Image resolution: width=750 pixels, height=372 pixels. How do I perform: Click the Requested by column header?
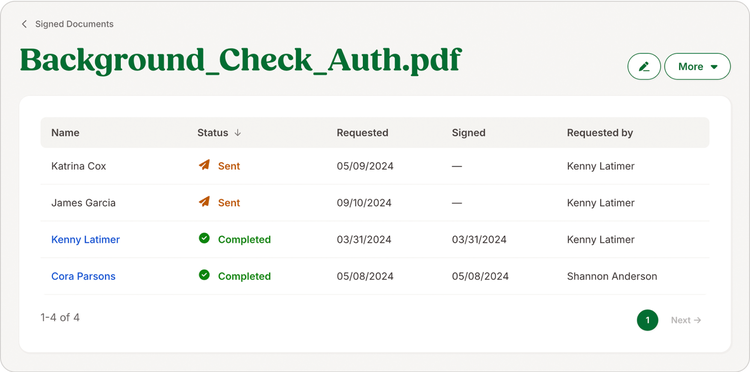[600, 133]
